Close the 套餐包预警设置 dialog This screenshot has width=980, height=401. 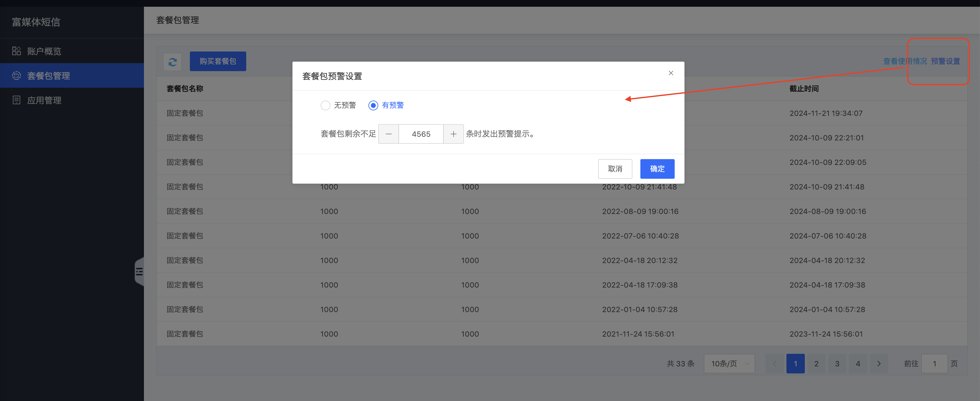[x=671, y=73]
